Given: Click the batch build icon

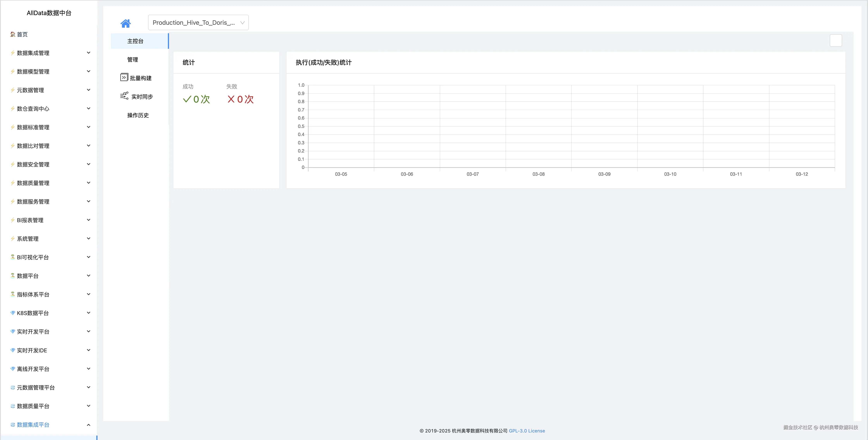Looking at the screenshot, I should [124, 78].
